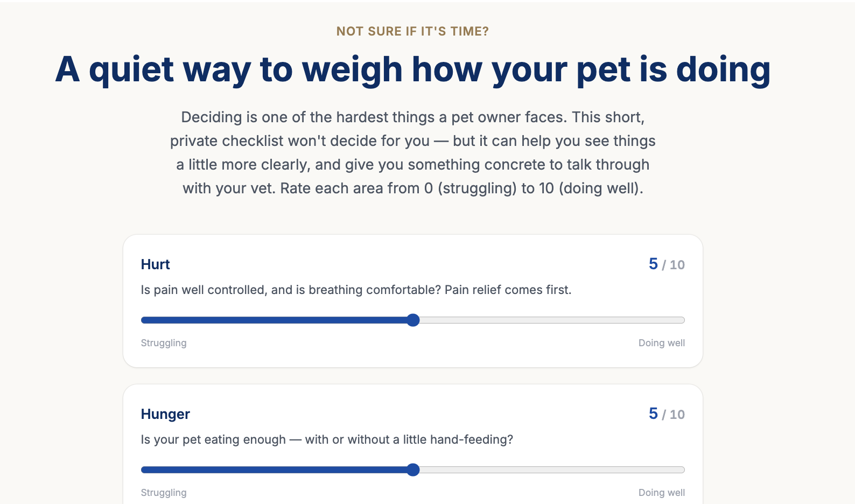
Task: Select the Hurt card title
Action: click(156, 264)
